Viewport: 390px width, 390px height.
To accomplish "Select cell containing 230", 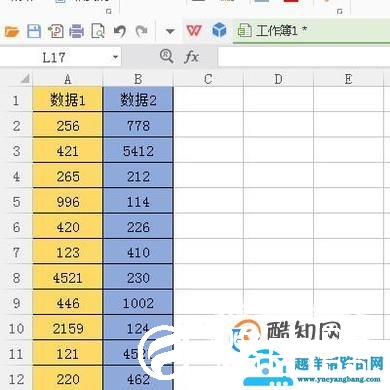I will pos(138,277).
